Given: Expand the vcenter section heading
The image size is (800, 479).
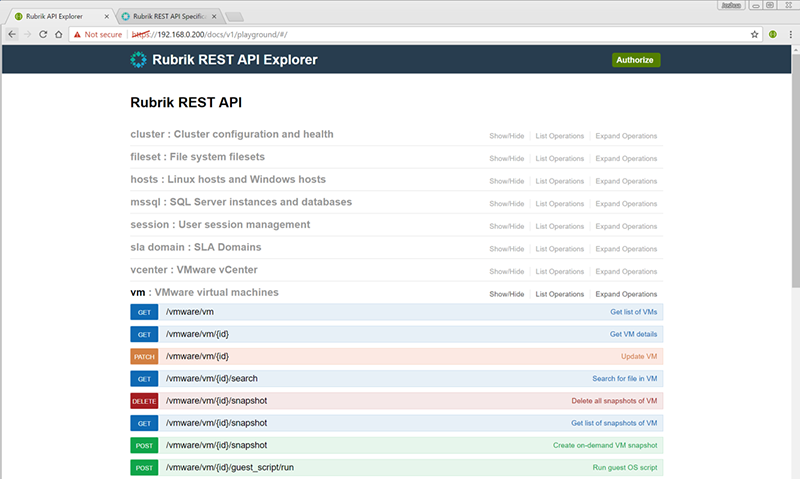Looking at the screenshot, I should [194, 270].
